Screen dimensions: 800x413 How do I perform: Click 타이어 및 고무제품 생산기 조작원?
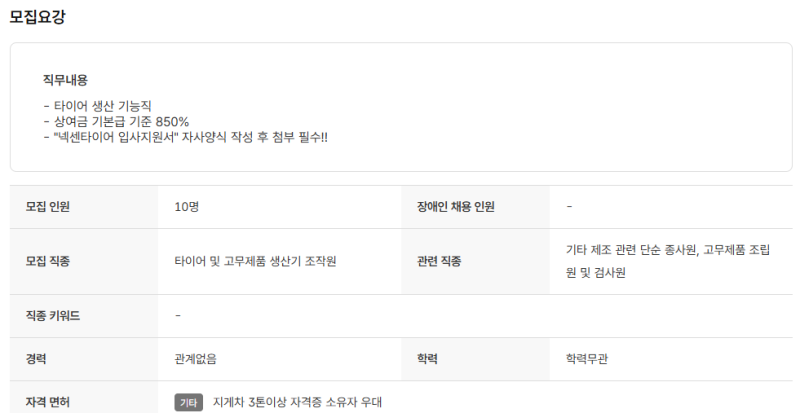[x=255, y=261]
